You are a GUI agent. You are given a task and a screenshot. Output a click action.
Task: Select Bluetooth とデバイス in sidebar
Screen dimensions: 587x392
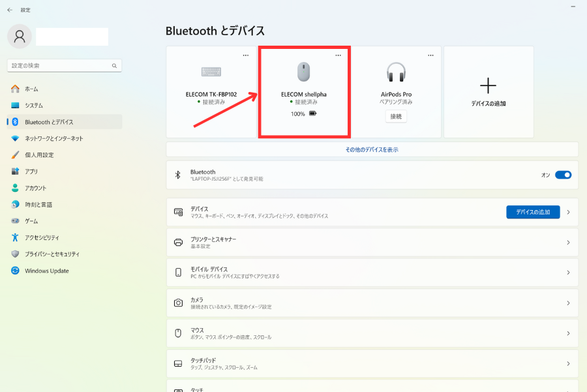[x=65, y=122]
